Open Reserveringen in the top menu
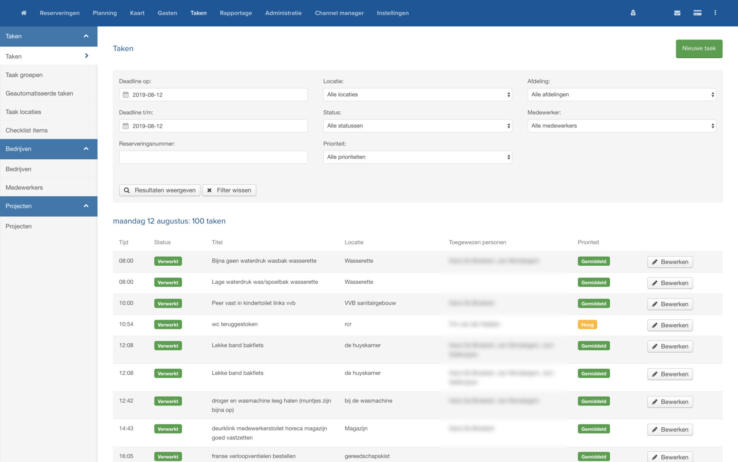The image size is (738, 462). [60, 13]
